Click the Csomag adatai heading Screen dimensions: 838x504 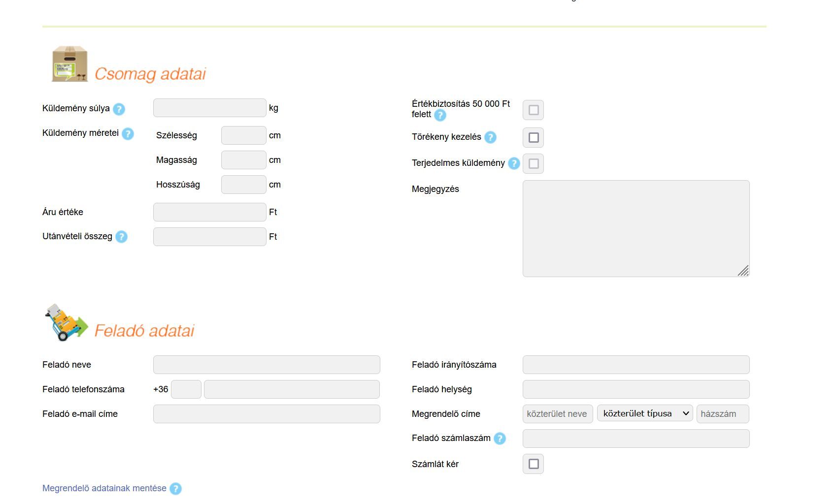point(150,74)
